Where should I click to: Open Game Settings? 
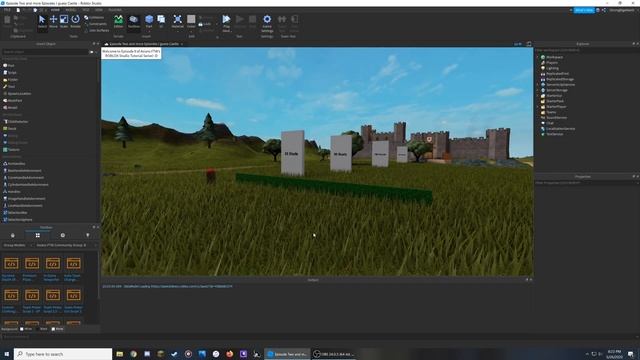tap(267, 23)
